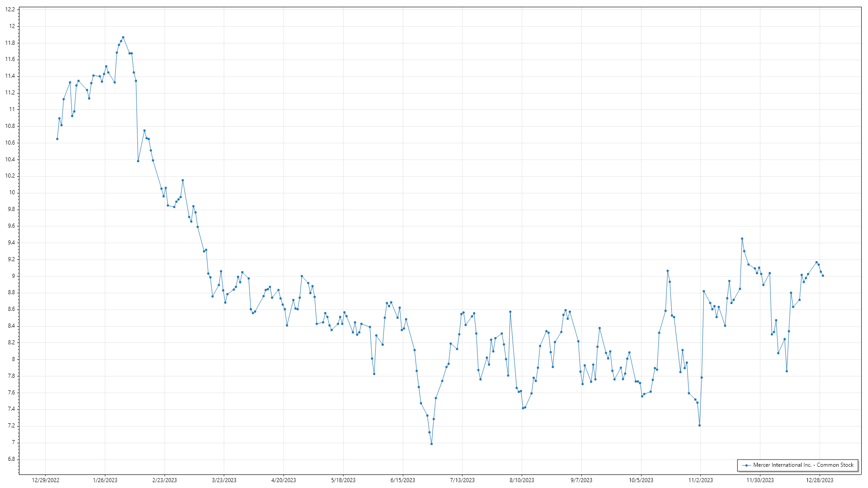Click the 12.2 y-axis value label
This screenshot has height=488, width=868.
pos(11,9)
